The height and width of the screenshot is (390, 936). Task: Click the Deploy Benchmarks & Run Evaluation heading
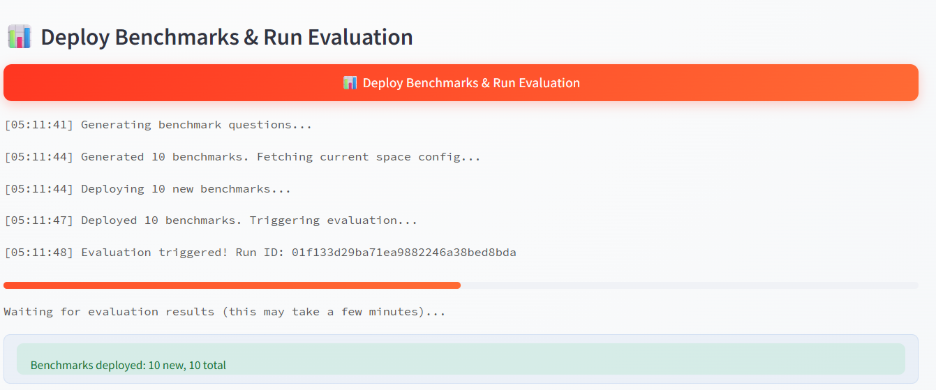(227, 37)
